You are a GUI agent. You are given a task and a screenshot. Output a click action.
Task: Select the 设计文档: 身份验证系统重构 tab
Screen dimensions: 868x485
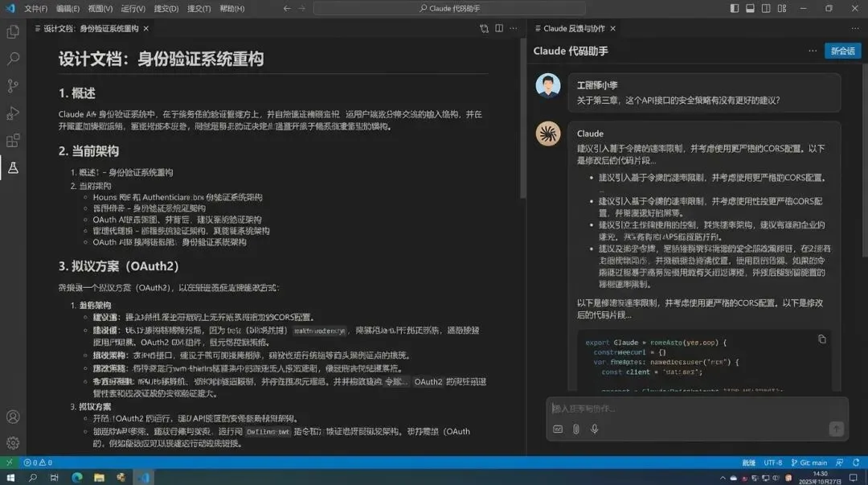(92, 28)
